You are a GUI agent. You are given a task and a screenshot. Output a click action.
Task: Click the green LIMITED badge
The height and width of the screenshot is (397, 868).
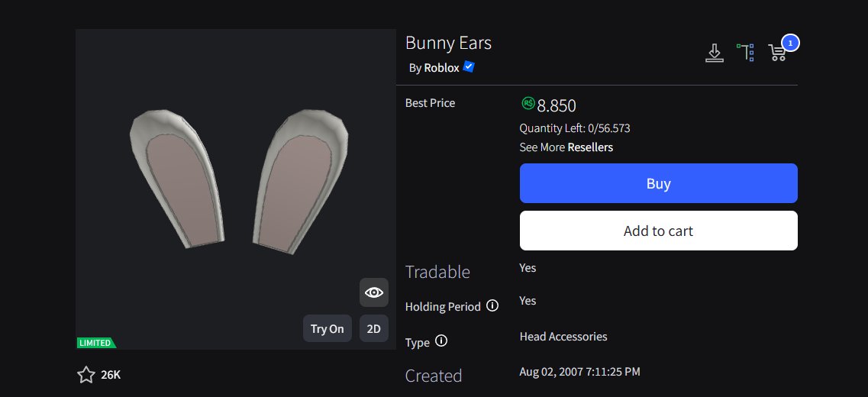coord(95,343)
